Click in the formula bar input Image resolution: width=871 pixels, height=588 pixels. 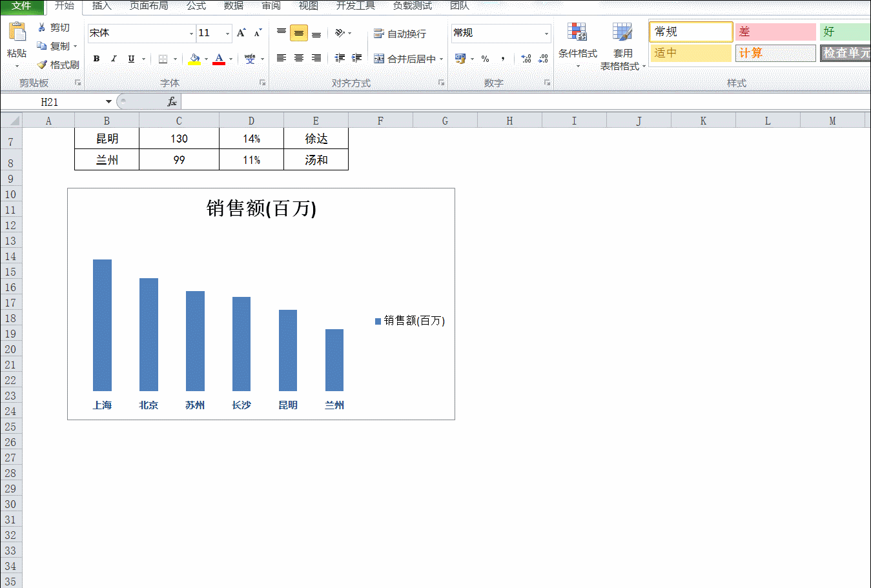pos(526,102)
